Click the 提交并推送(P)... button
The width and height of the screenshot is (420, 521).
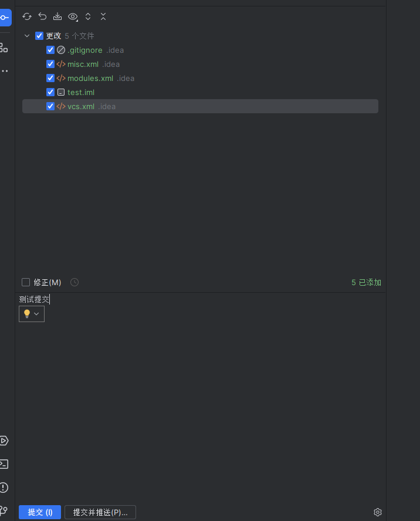100,512
